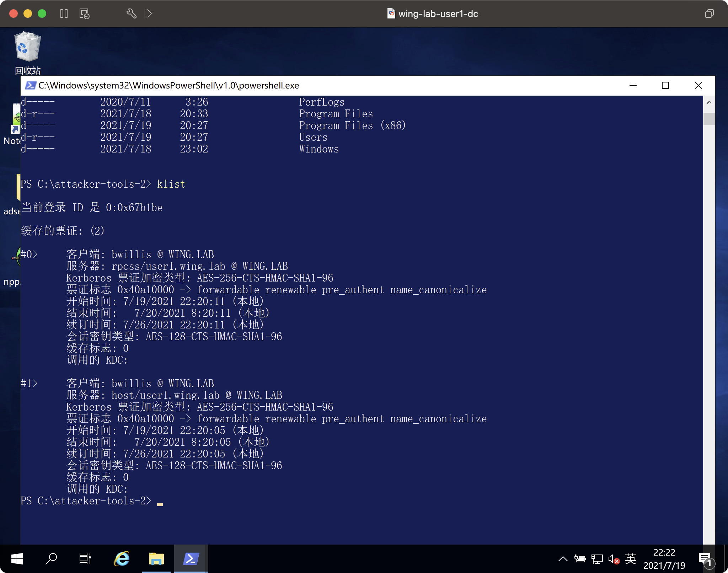Screen dimensions: 728x573
Task: Click the battery status tray icon
Action: click(x=580, y=559)
